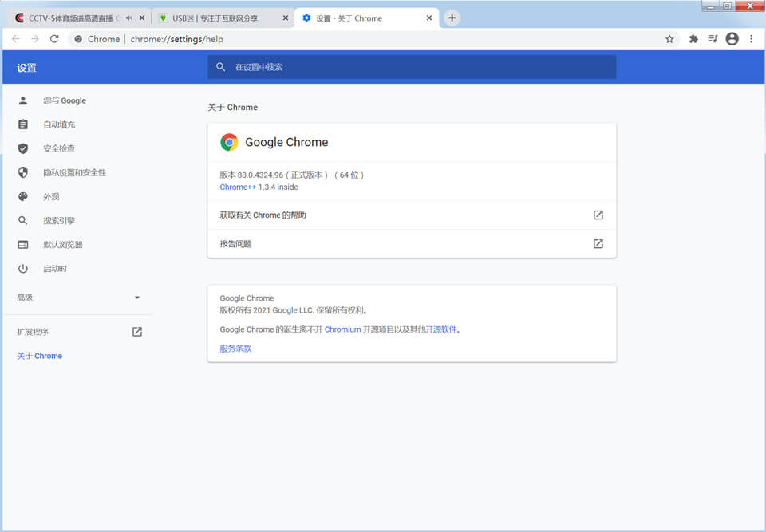
Task: Close the CCTV-5 tab
Action: click(142, 18)
